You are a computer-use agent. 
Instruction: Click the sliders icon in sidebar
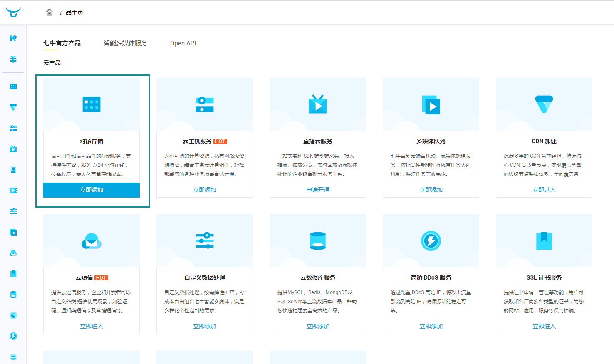(13, 211)
